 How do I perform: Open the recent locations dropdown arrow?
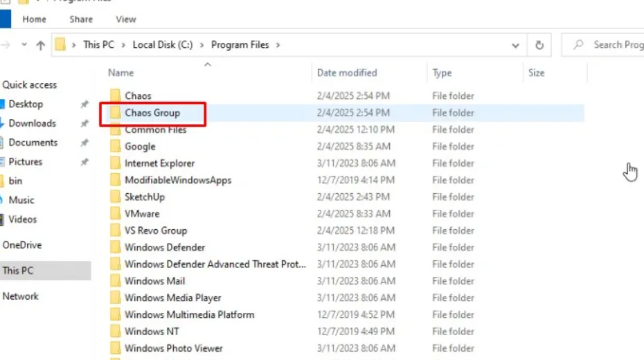tap(24, 45)
